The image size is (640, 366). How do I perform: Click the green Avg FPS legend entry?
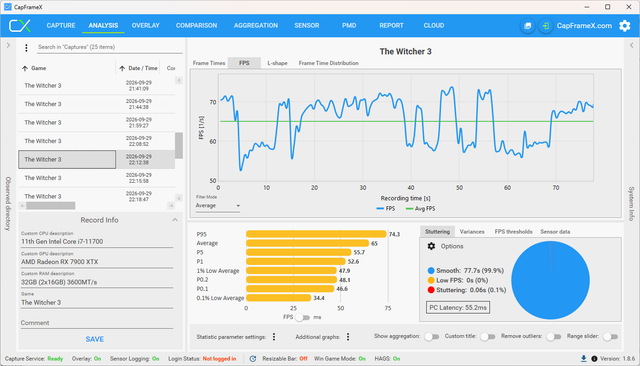(420, 209)
